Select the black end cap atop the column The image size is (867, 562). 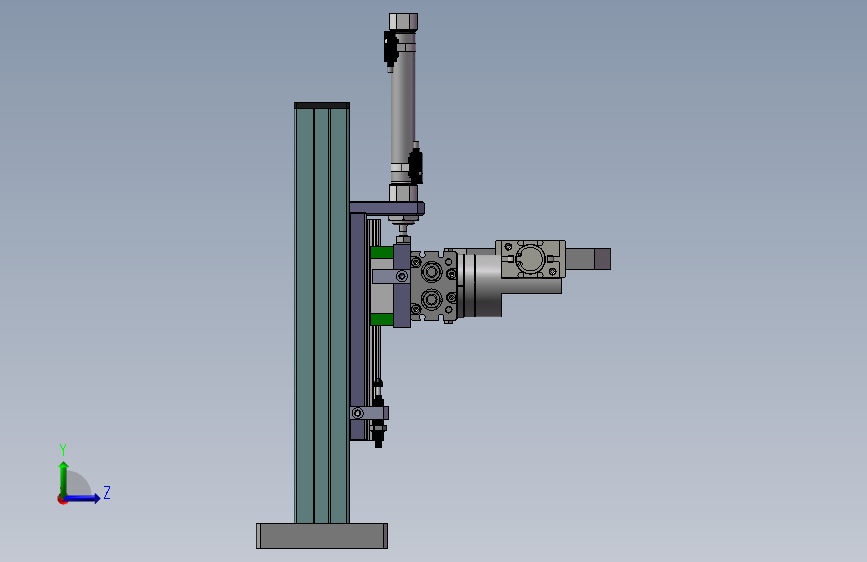click(x=322, y=105)
